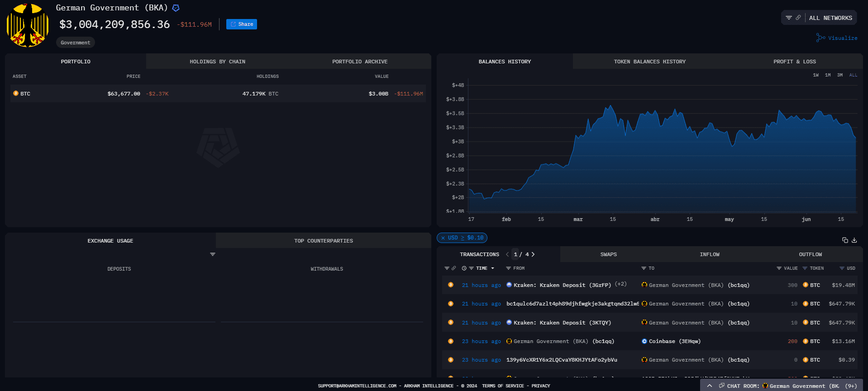Click the 47.179K BTC holdings value
Image resolution: width=868 pixels, height=391 pixels.
click(x=260, y=93)
